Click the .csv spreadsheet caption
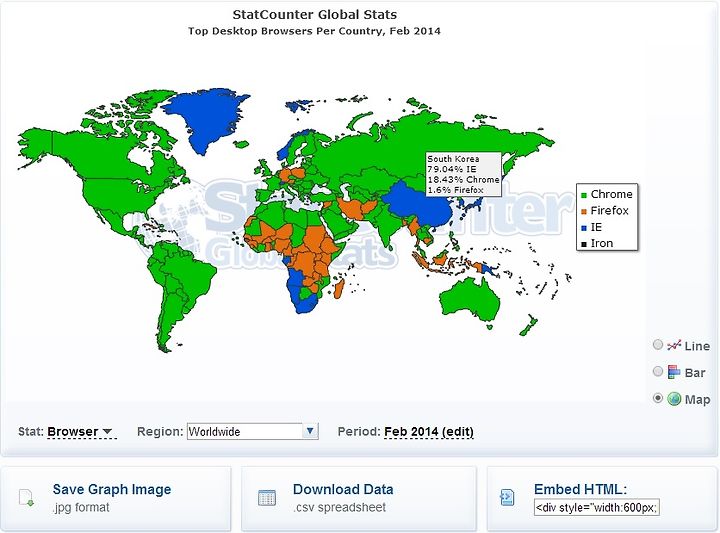 coord(339,508)
